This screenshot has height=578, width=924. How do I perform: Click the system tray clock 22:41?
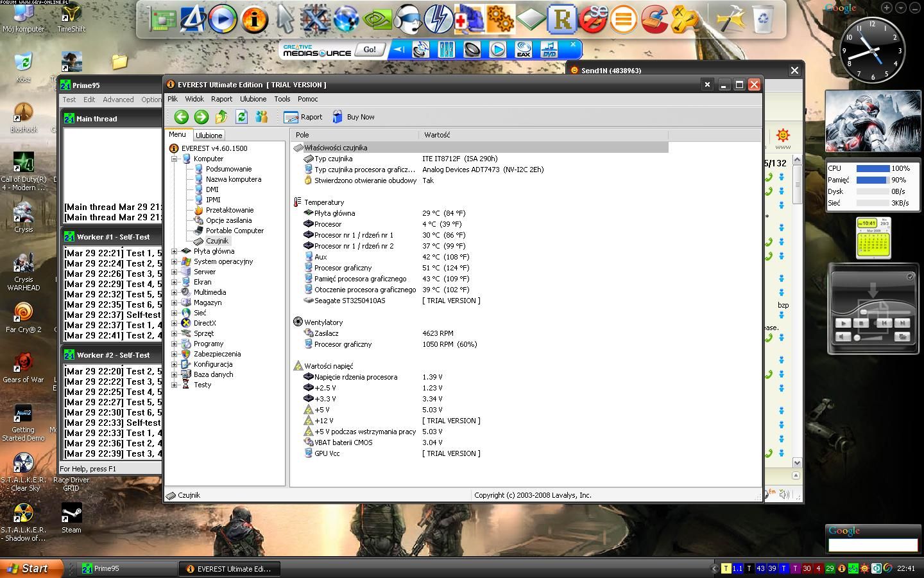pos(906,568)
